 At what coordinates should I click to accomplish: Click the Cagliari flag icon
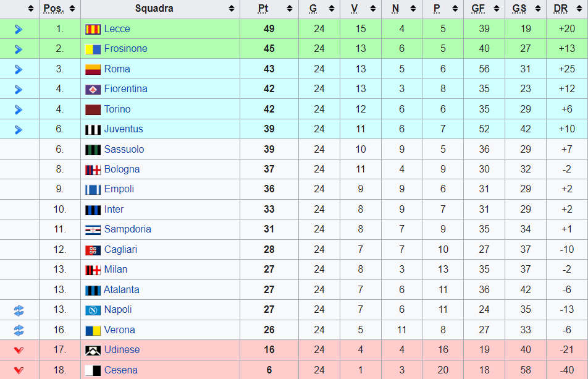pyautogui.click(x=93, y=250)
